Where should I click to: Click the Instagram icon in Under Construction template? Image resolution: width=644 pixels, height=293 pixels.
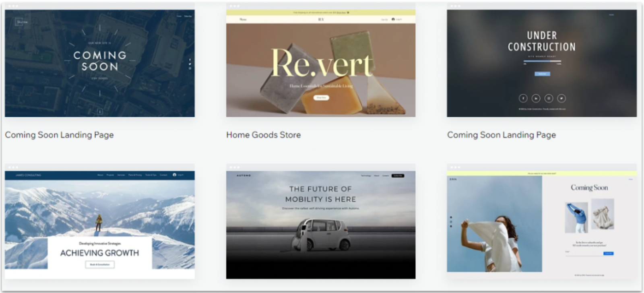pos(549,98)
